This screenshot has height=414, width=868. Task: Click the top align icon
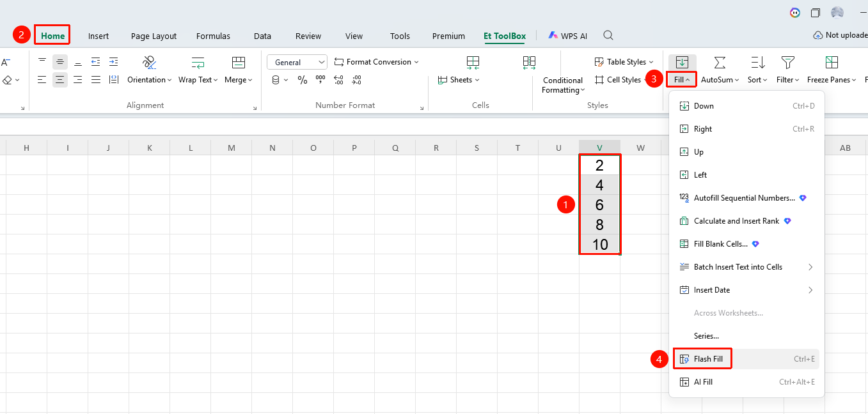[x=42, y=62]
